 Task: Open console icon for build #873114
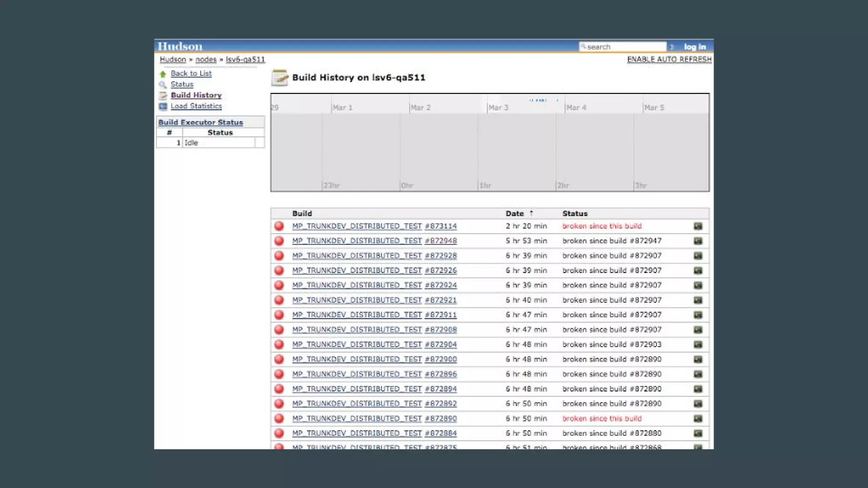(698, 226)
